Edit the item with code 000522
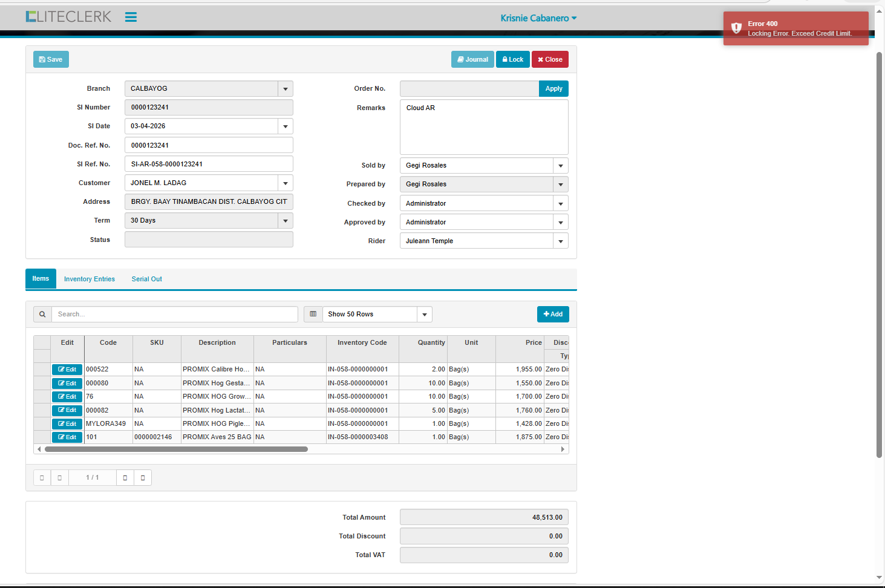 coord(67,370)
